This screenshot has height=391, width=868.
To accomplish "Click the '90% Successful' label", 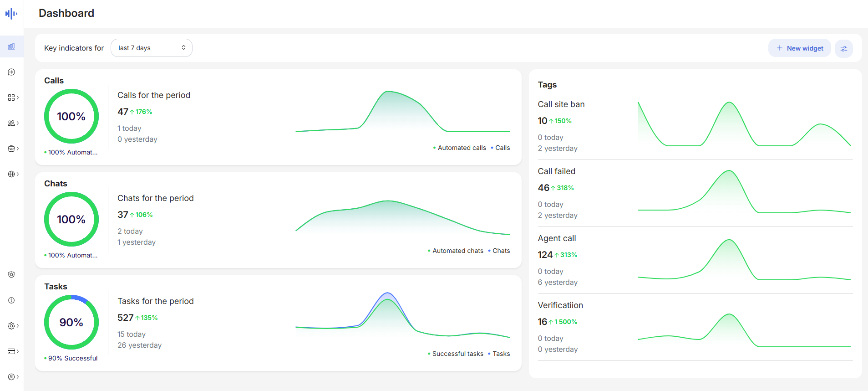I will tap(71, 358).
